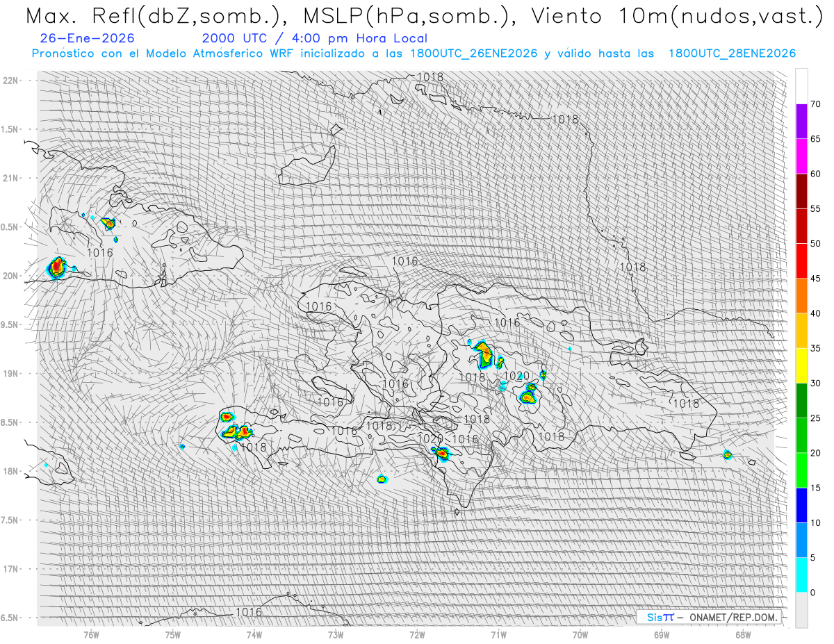This screenshot has height=644, width=834.
Task: Click the colorbar tick label '50'
Action: 815,244
